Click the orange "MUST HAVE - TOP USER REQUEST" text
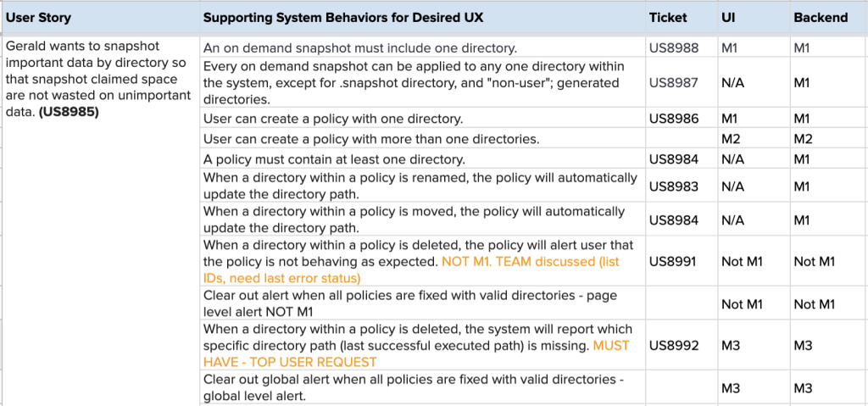Viewport: 868px width, 406px height. [610, 346]
